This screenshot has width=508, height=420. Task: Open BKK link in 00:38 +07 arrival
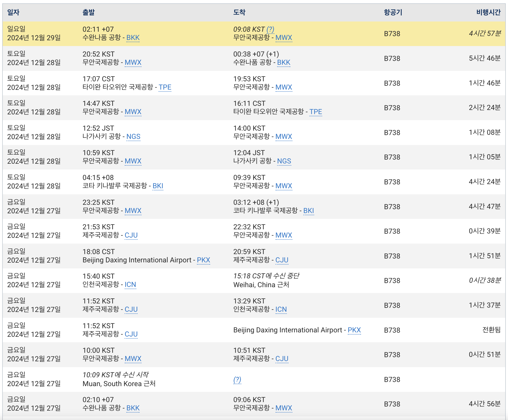pyautogui.click(x=284, y=63)
